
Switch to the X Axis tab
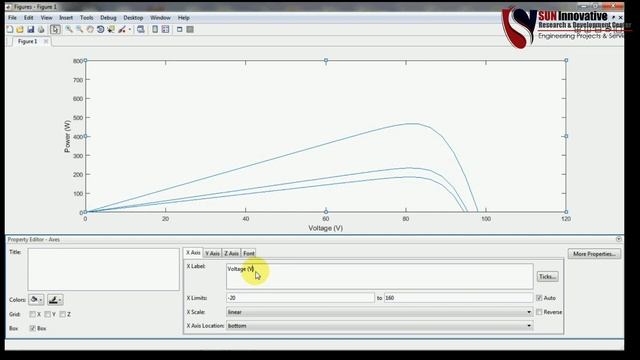[193, 253]
